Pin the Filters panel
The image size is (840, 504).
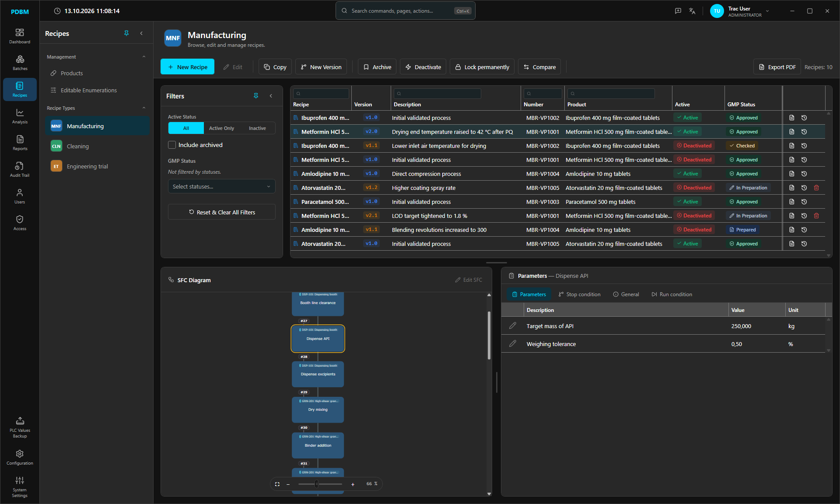[256, 96]
